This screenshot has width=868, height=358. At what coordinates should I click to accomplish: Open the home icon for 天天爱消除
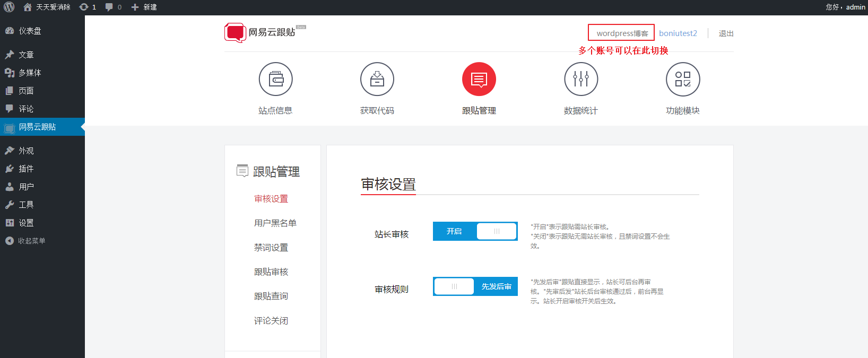tap(28, 7)
